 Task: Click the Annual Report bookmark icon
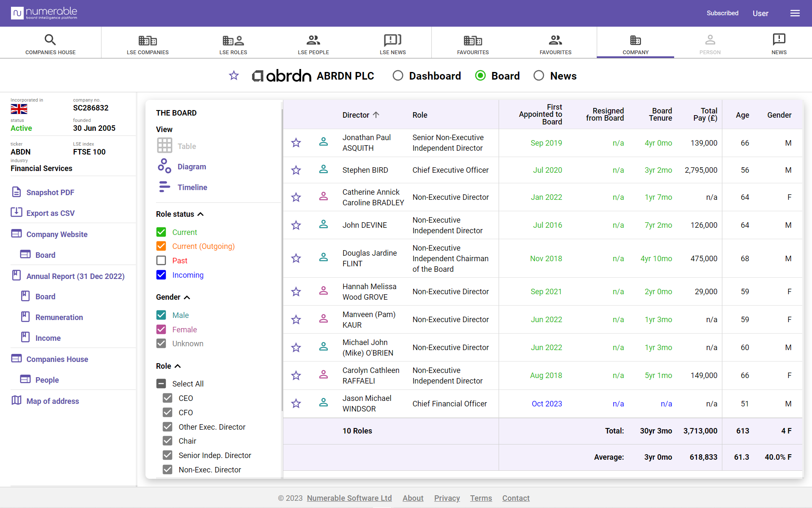[x=16, y=276]
